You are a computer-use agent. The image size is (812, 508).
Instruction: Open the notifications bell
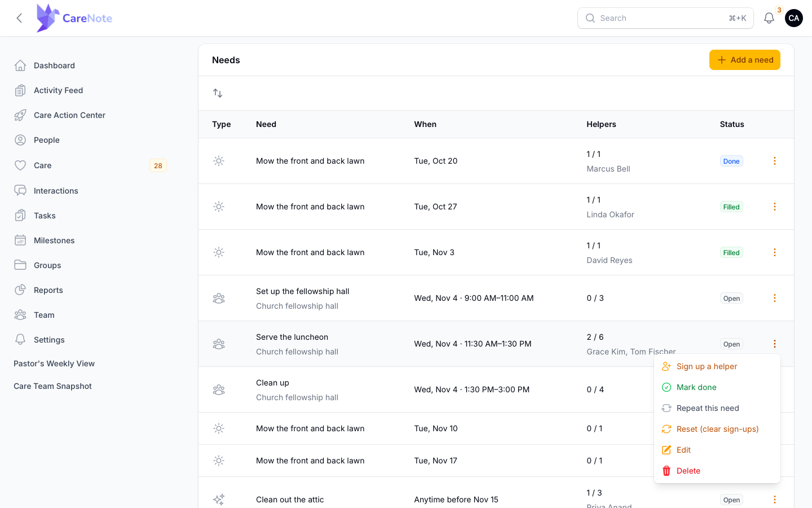(769, 18)
